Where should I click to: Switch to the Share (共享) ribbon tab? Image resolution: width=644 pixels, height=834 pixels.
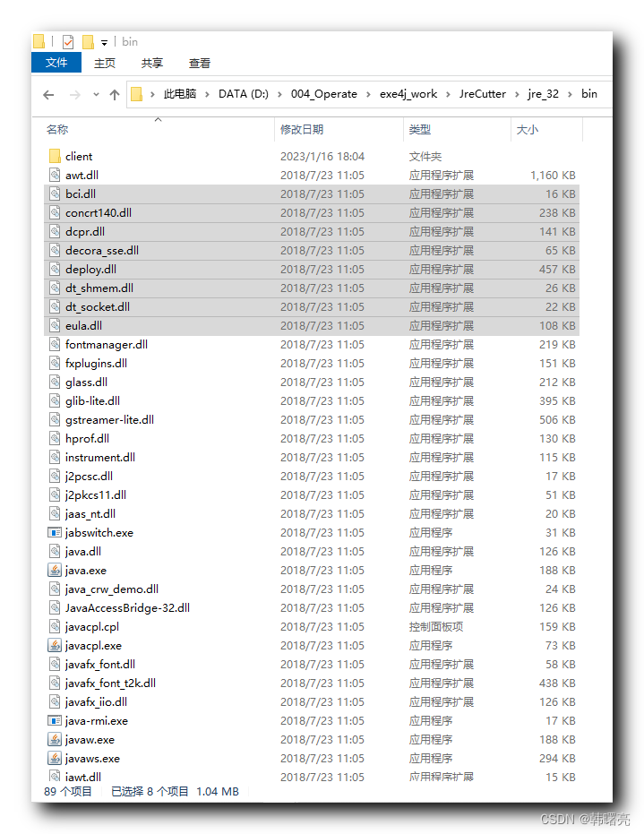(151, 64)
